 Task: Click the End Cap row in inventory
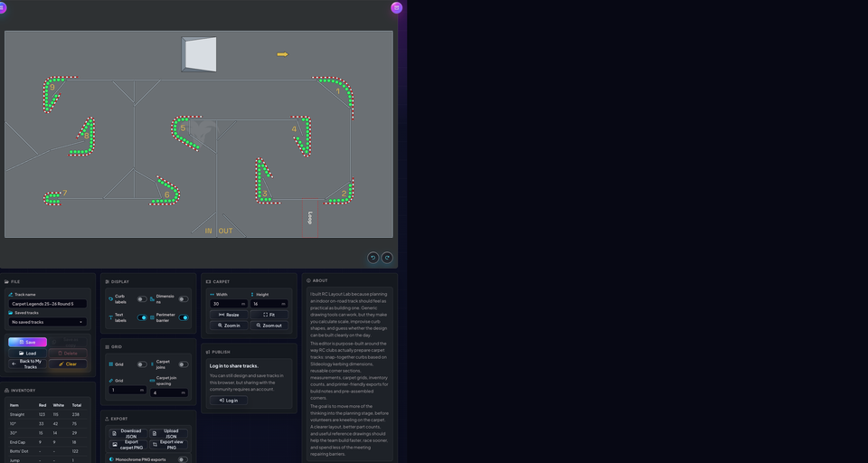pos(48,442)
